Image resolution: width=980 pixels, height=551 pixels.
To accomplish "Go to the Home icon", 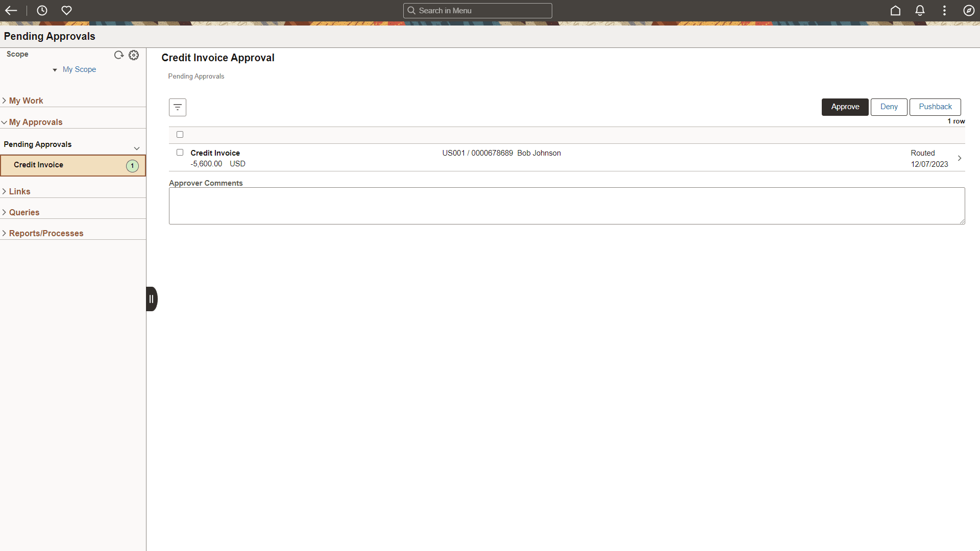I will coord(896,10).
